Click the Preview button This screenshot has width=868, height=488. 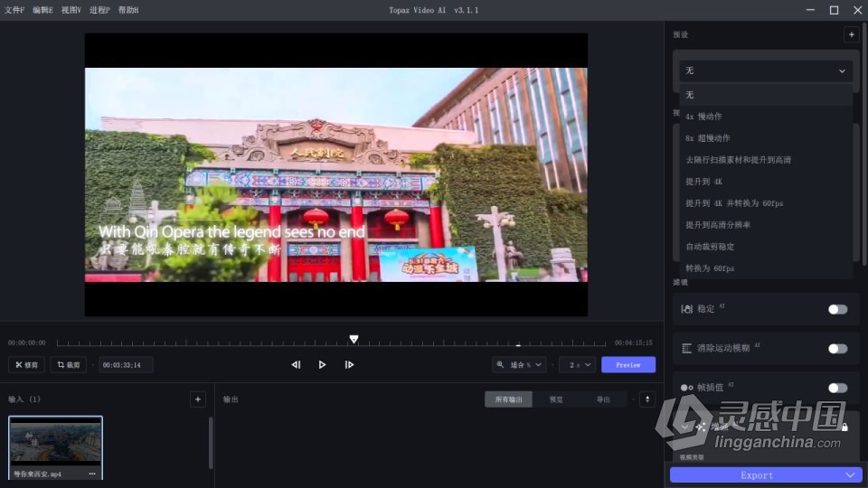pyautogui.click(x=628, y=364)
